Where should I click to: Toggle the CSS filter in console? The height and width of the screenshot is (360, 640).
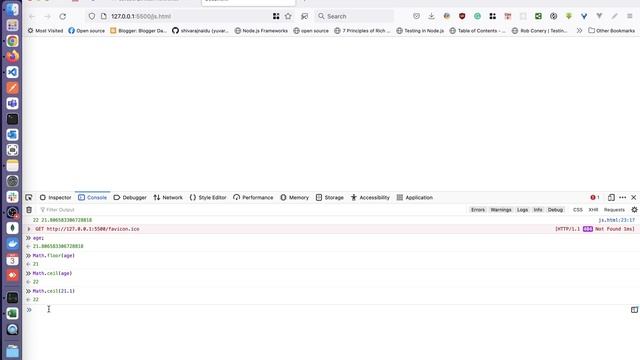578,210
